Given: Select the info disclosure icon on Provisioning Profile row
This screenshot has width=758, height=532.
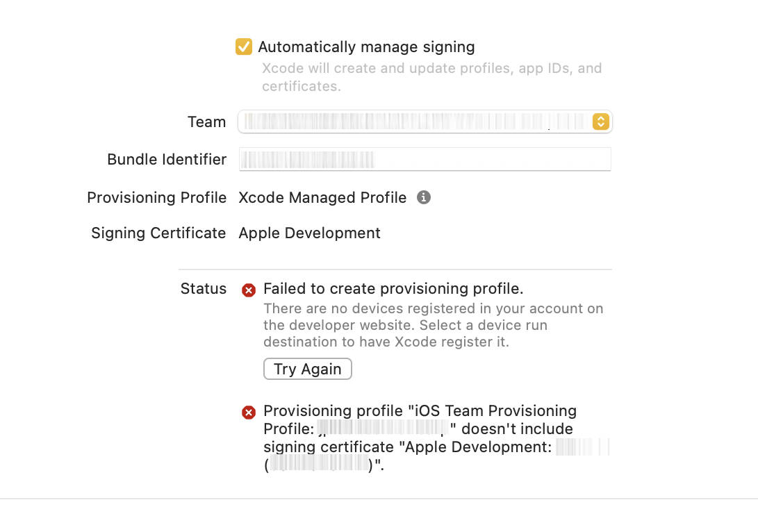Looking at the screenshot, I should click(x=425, y=197).
